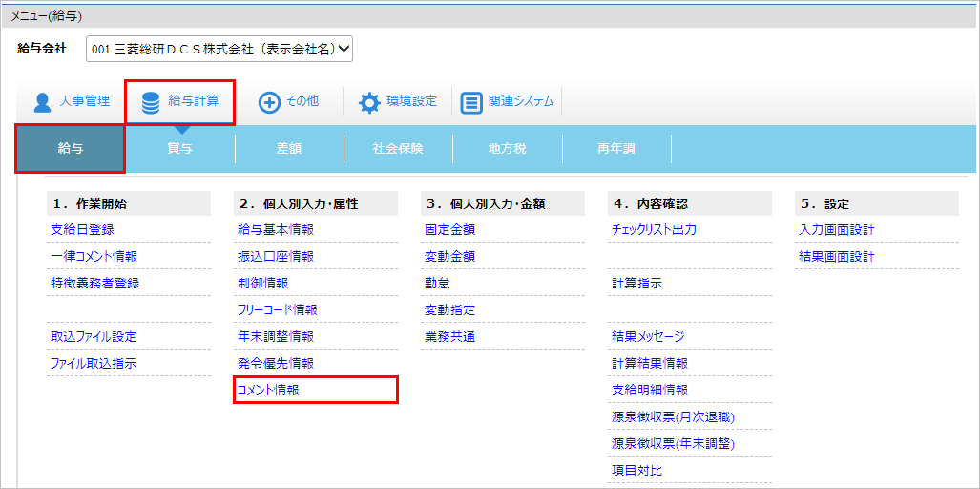The height and width of the screenshot is (489, 980).
Task: Open the 勤怠 link
Action: tap(437, 283)
